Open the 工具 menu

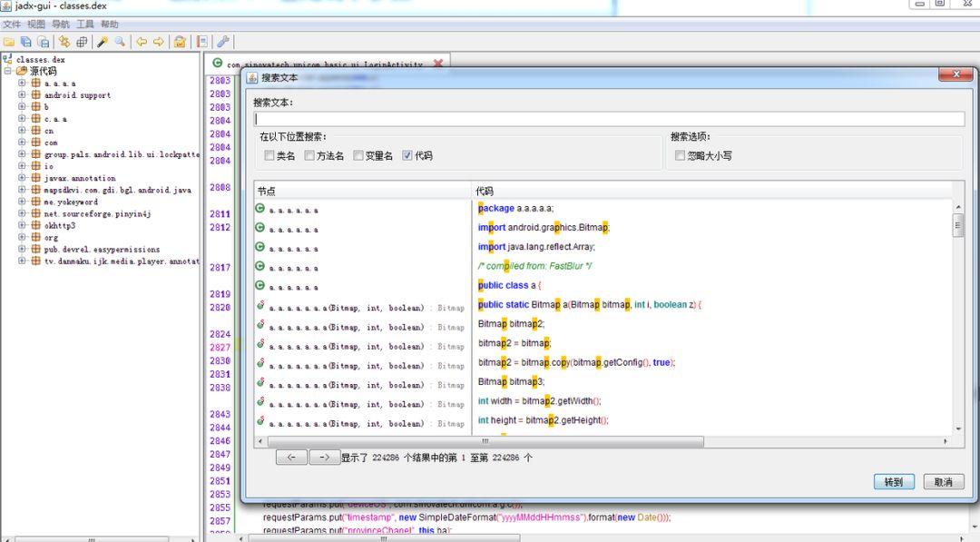point(85,25)
